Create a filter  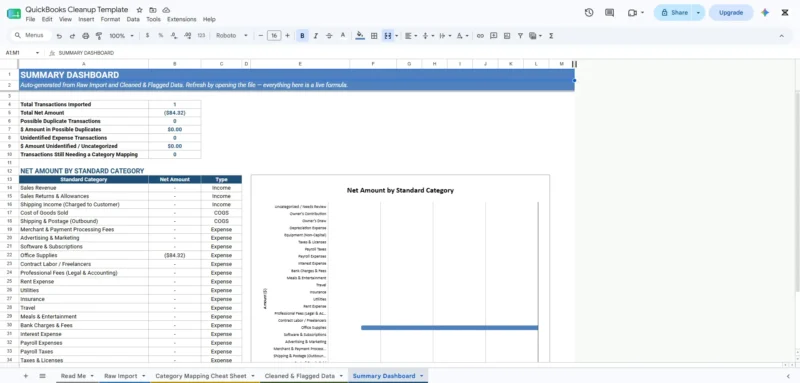tap(520, 36)
